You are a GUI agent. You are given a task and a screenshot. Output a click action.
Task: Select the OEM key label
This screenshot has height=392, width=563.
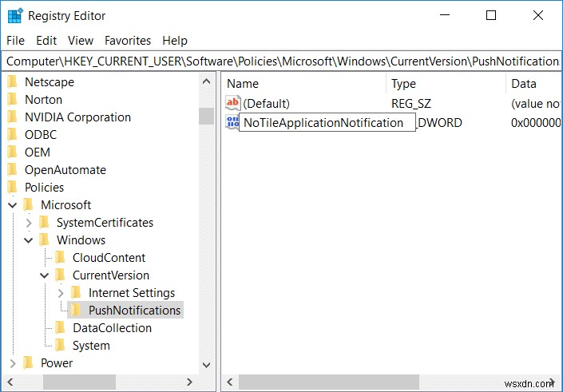(x=38, y=152)
